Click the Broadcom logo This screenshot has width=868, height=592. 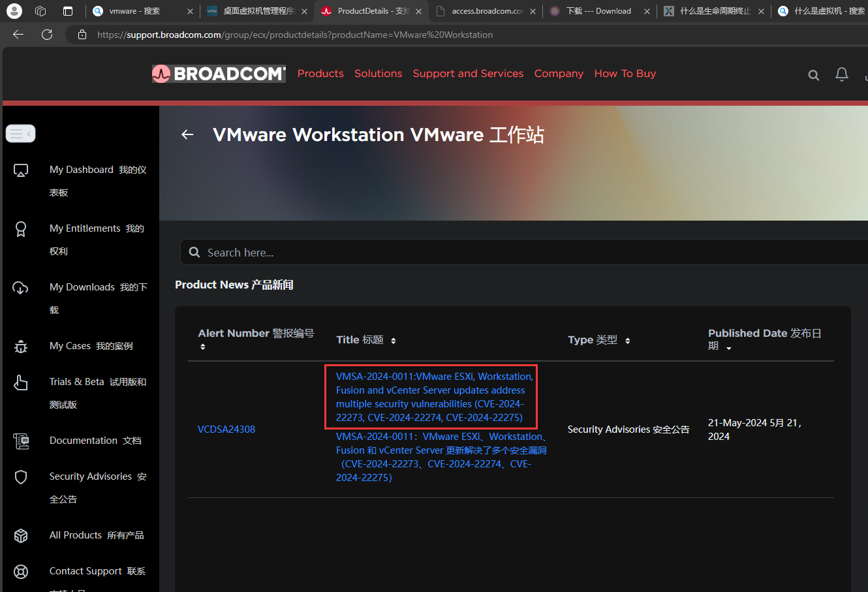click(219, 74)
